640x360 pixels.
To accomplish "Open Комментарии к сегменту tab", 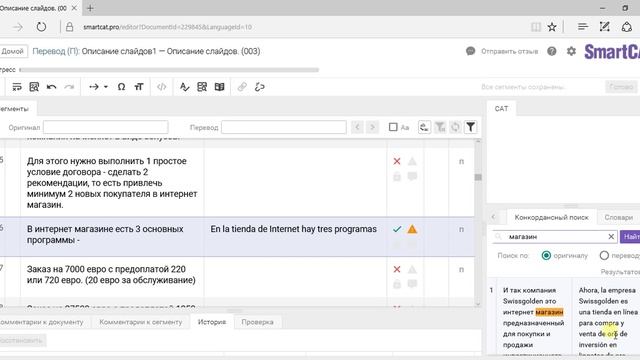I will [x=141, y=322].
